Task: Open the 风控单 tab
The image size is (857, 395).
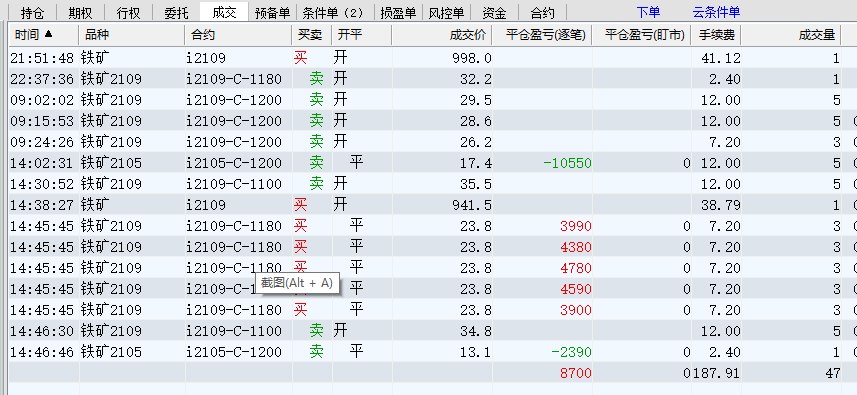Action: pos(446,12)
